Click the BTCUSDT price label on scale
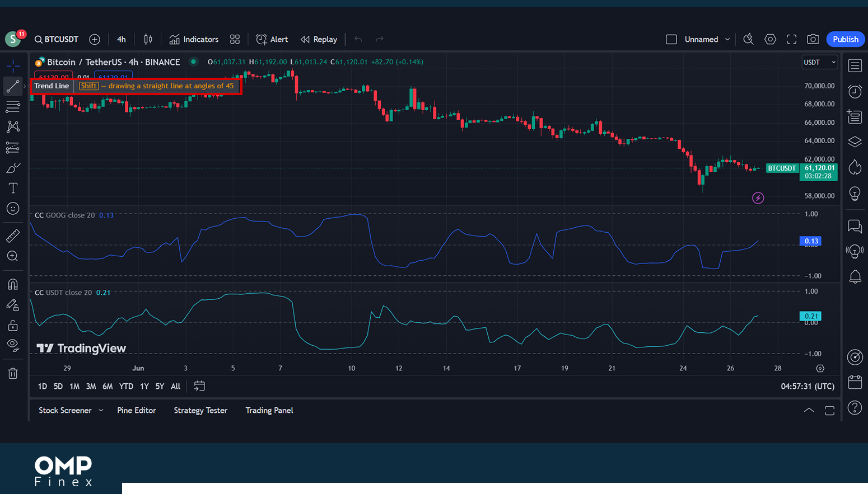 pos(782,168)
